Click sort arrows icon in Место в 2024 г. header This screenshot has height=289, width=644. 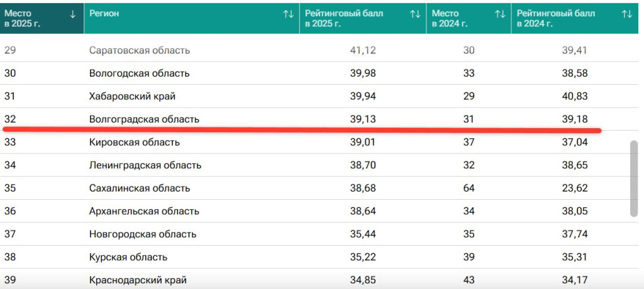(500, 14)
